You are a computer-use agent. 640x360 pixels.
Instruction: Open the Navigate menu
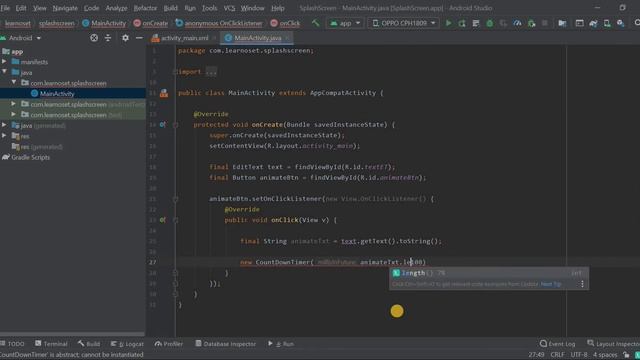(65, 8)
